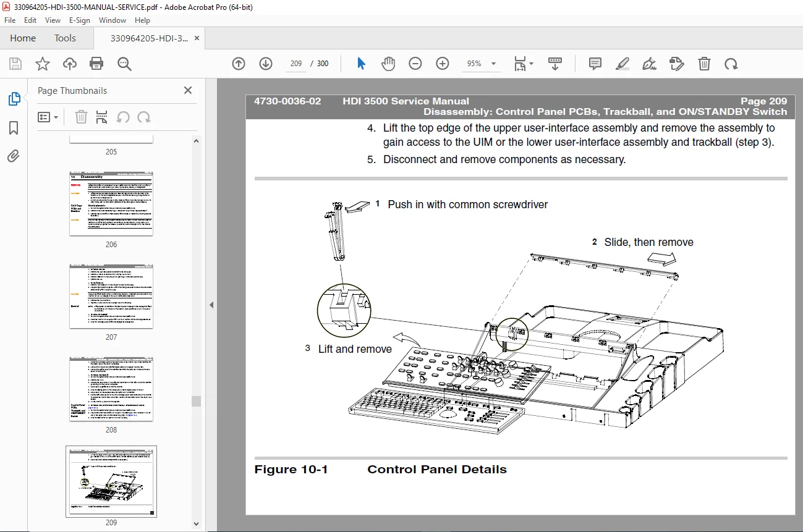Viewport: 803px width, 532px height.
Task: Select the page 208 thumbnail
Action: tap(111, 389)
